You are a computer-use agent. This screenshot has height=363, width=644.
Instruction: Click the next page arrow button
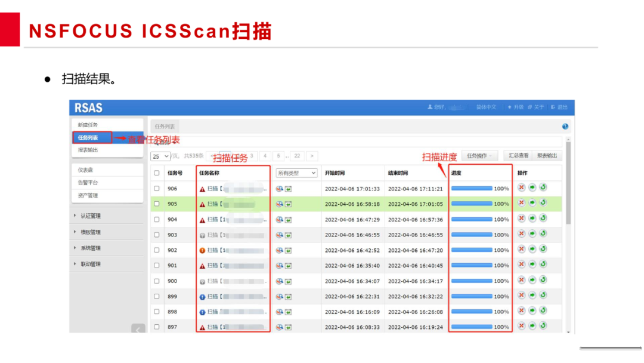[312, 156]
